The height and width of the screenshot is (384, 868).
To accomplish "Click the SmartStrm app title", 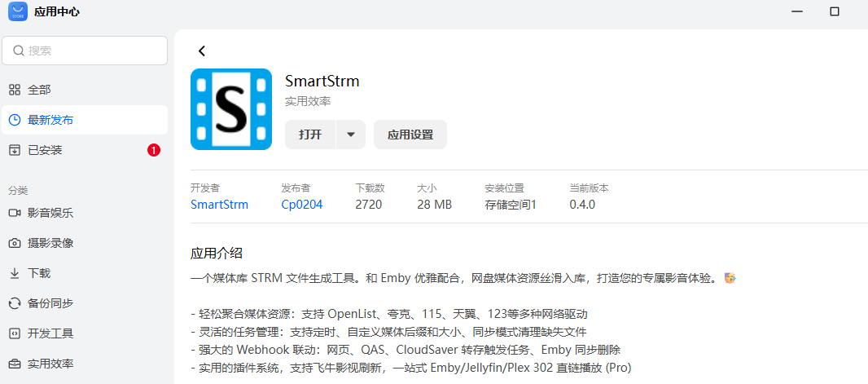I will (x=322, y=82).
